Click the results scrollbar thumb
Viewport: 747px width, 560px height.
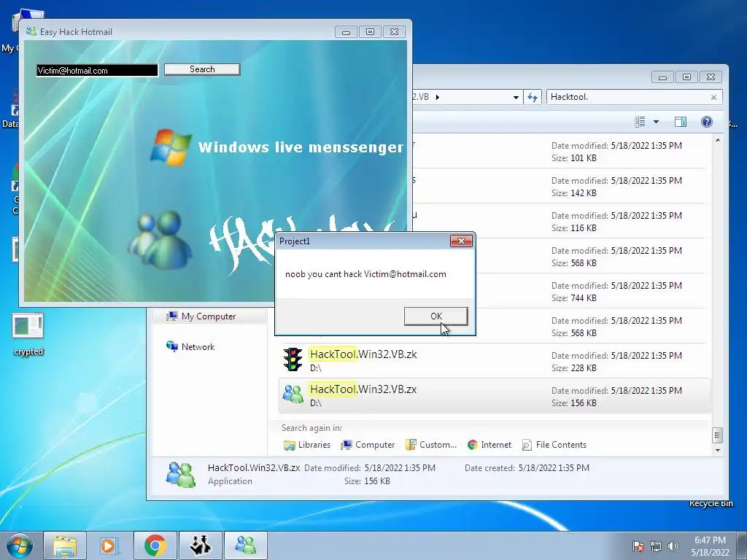pyautogui.click(x=717, y=435)
